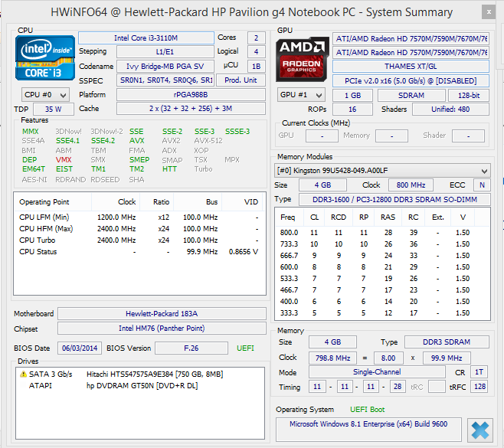The height and width of the screenshot is (448, 504).
Task: Click the Operating Point column header
Action: click(x=53, y=202)
